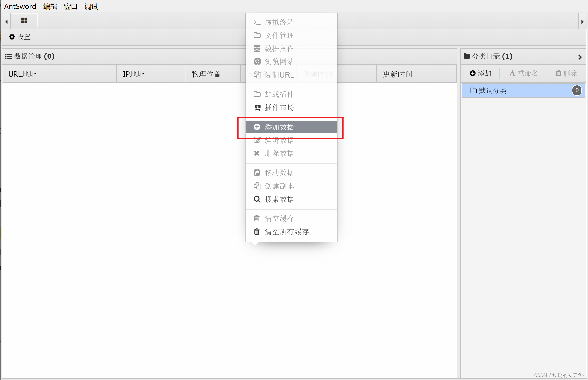Click the 数据操作 database icon
This screenshot has height=380, width=588.
(257, 48)
